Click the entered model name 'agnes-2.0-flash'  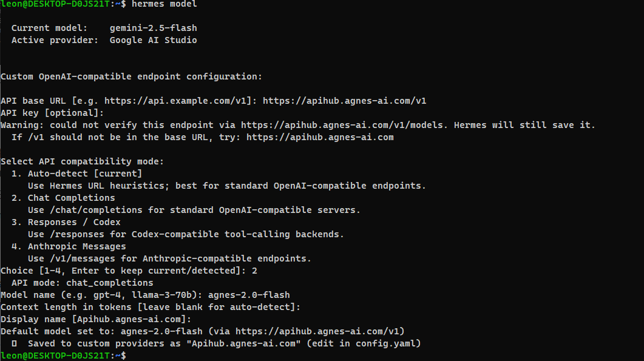(249, 295)
